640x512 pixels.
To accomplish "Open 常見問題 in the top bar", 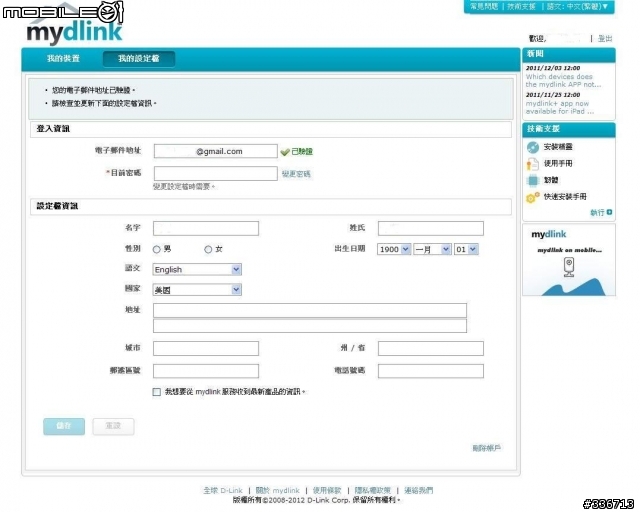I will [484, 7].
